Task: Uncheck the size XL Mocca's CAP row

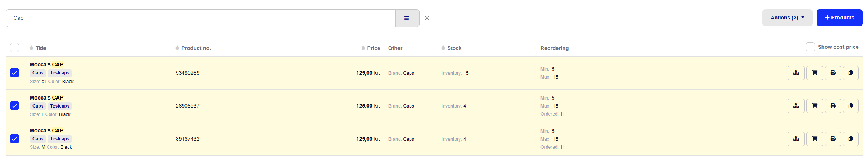Action: [x=14, y=72]
